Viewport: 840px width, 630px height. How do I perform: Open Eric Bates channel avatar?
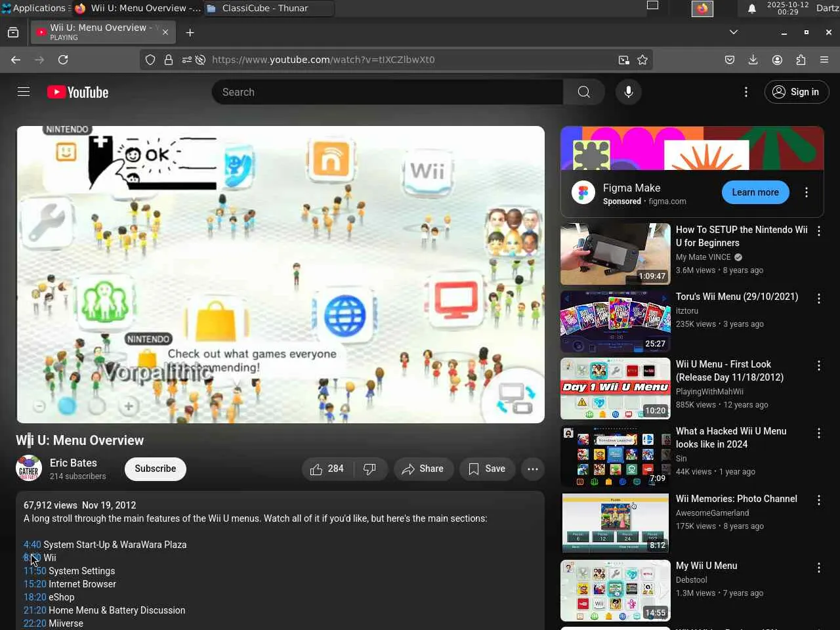pos(29,469)
